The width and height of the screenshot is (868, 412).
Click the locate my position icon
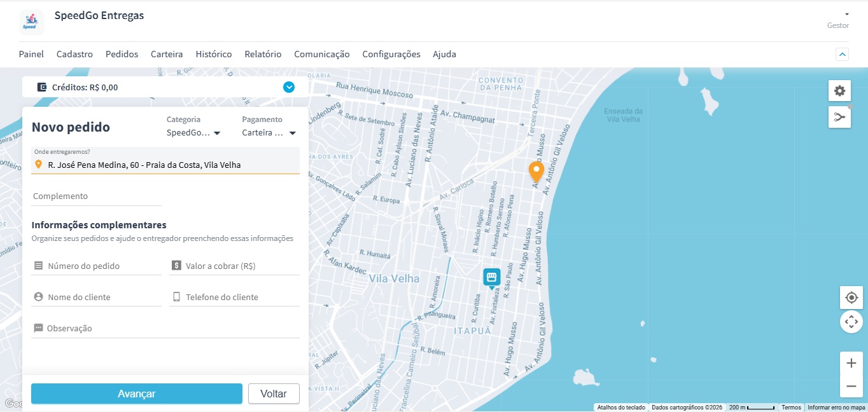[851, 298]
